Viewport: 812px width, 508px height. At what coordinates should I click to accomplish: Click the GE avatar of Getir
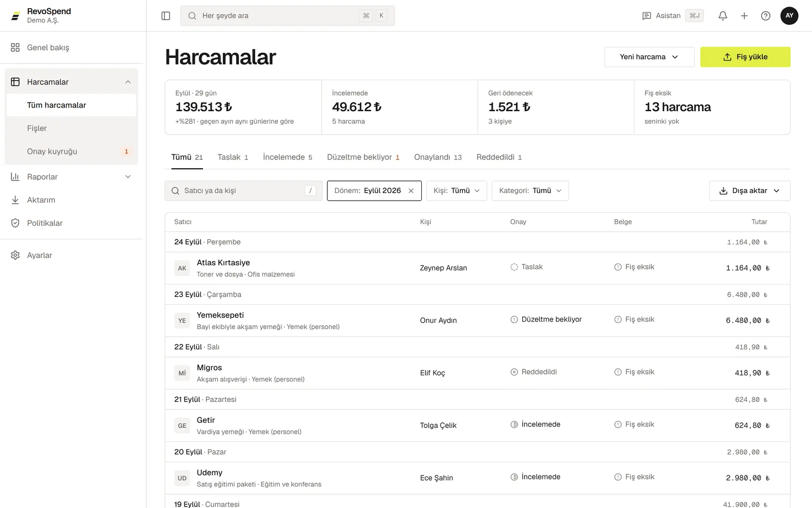pos(182,426)
